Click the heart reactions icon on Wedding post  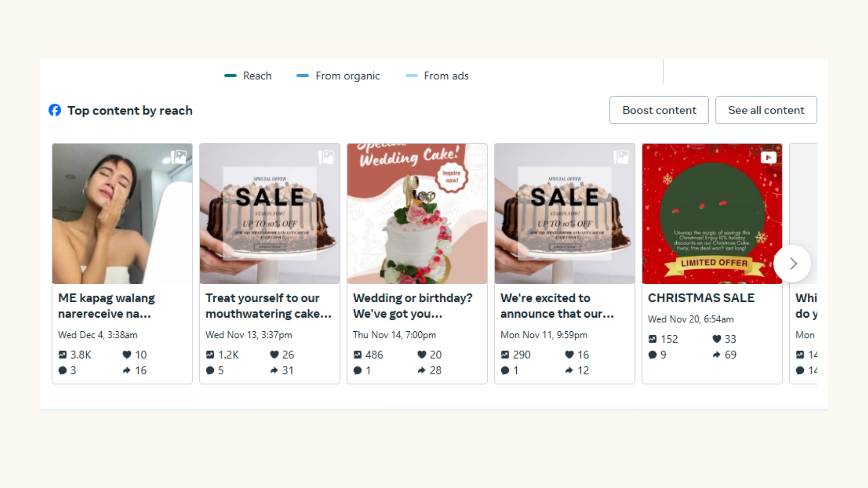[421, 355]
